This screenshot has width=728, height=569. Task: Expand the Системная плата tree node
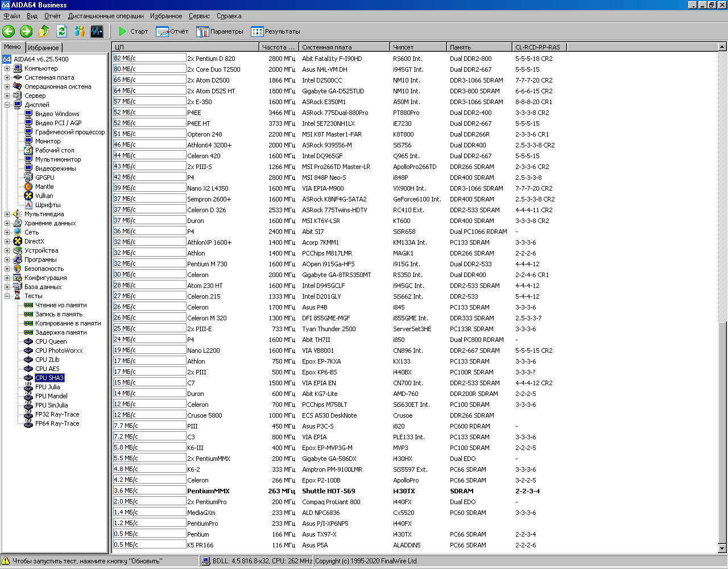point(7,77)
